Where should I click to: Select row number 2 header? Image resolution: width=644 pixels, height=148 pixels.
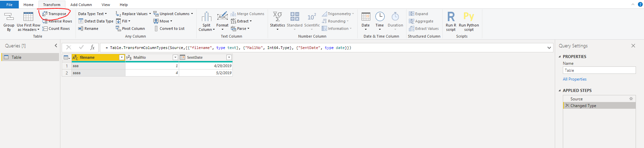(x=67, y=73)
